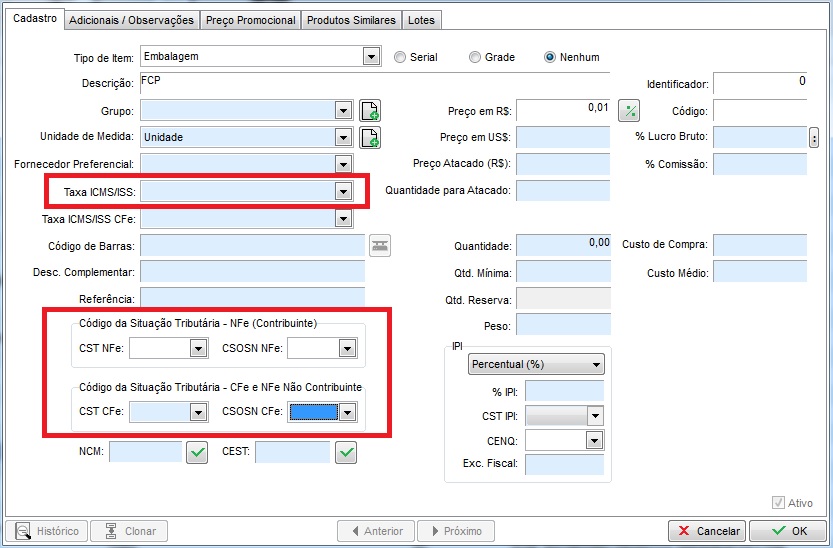Click the barcode generator icon
The image size is (833, 548).
(x=380, y=245)
